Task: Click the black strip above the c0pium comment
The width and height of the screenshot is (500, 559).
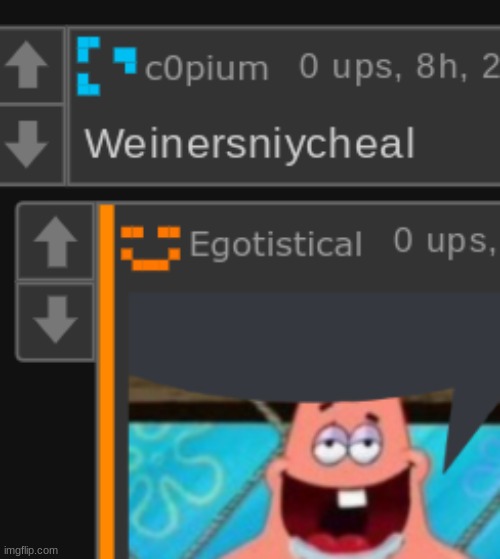Action: click(x=250, y=12)
